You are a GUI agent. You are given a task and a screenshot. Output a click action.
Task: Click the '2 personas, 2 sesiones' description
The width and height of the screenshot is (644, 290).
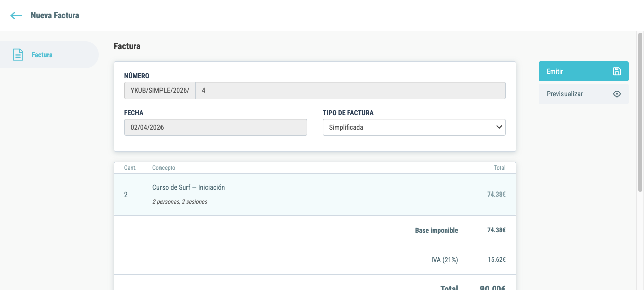[x=180, y=202]
